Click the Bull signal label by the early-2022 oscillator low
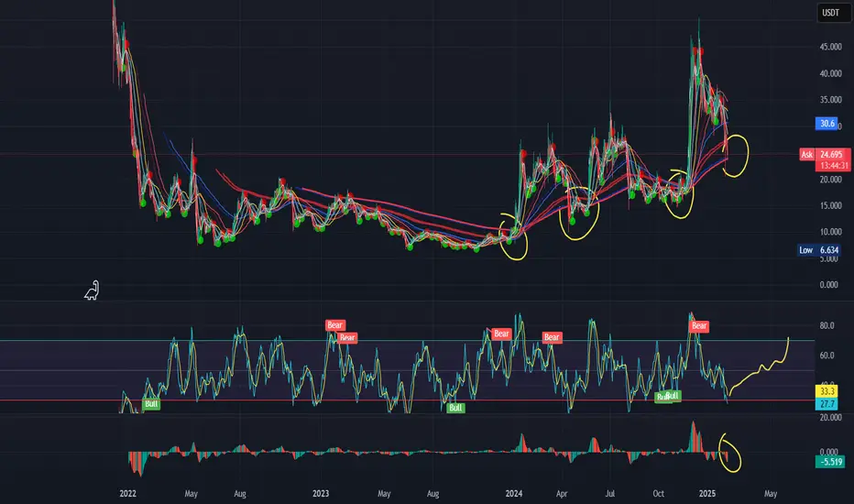This screenshot has width=854, height=504. (151, 404)
